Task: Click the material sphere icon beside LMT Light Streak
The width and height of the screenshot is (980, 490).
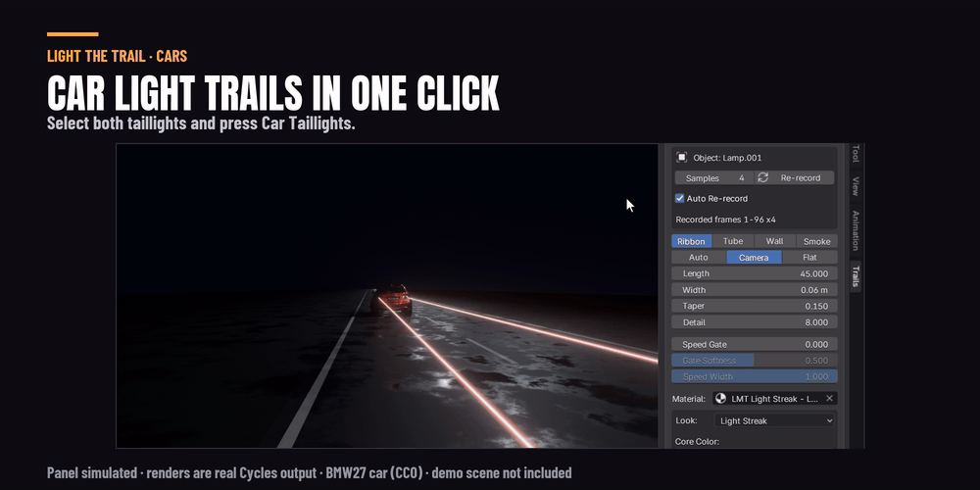Action: 720,399
